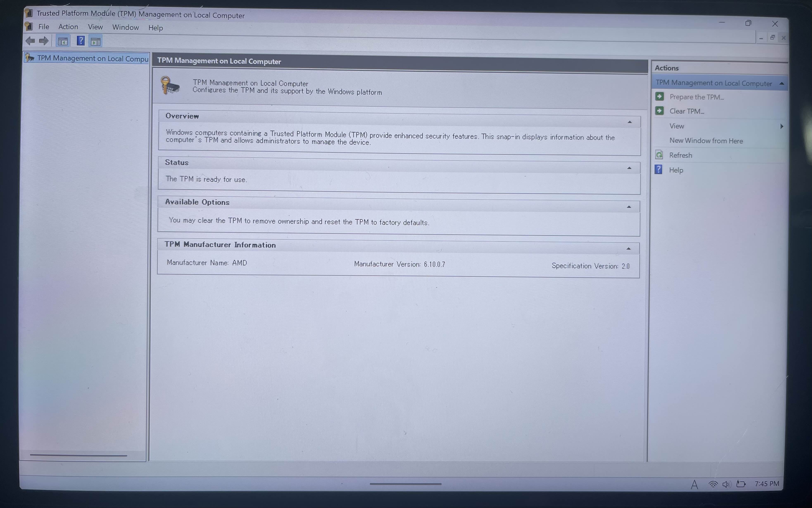Select TPM Management on Local Computer tree node
The width and height of the screenshot is (812, 508).
[x=92, y=58]
